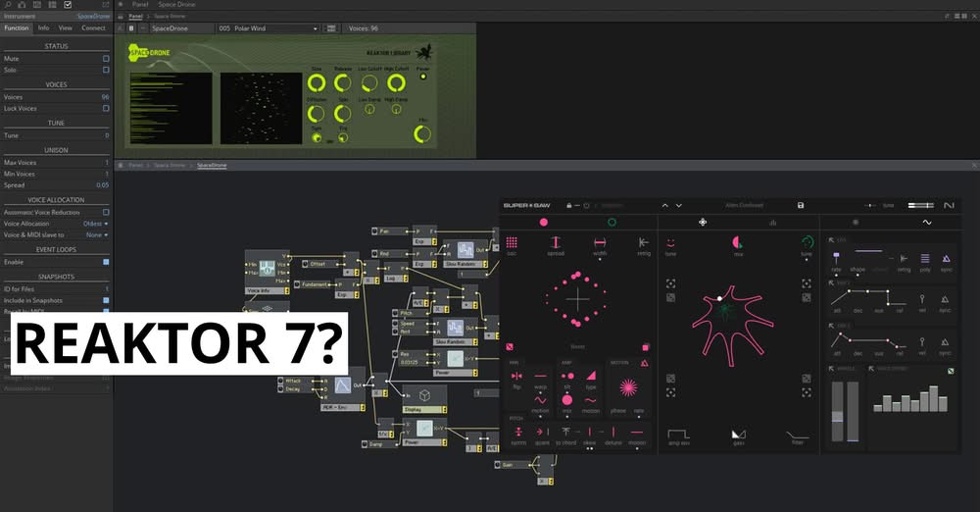Toggle the Lock Voices checkbox

106,108
